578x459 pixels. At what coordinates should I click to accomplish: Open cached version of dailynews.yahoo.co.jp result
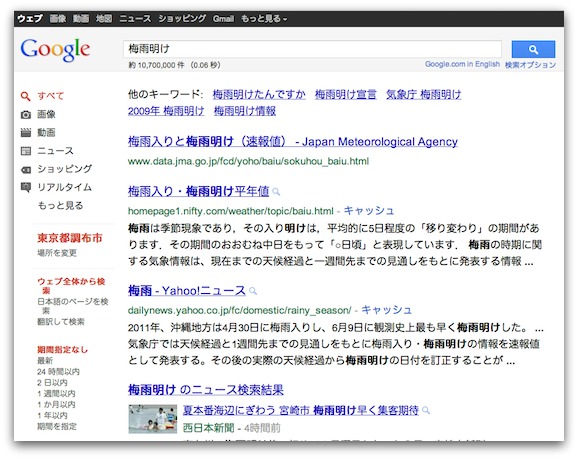point(386,310)
